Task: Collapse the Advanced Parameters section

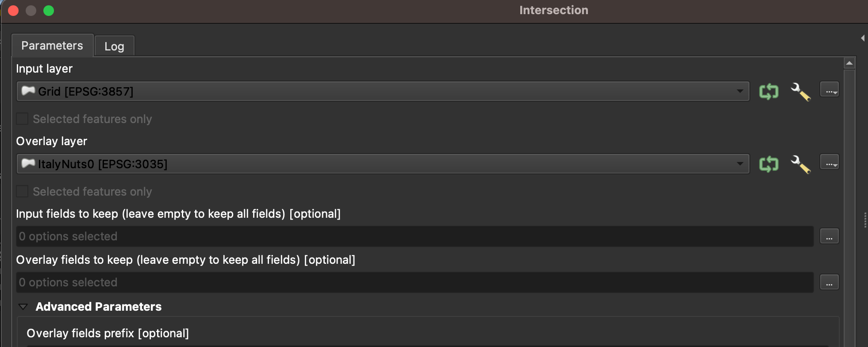Action: coord(23,307)
